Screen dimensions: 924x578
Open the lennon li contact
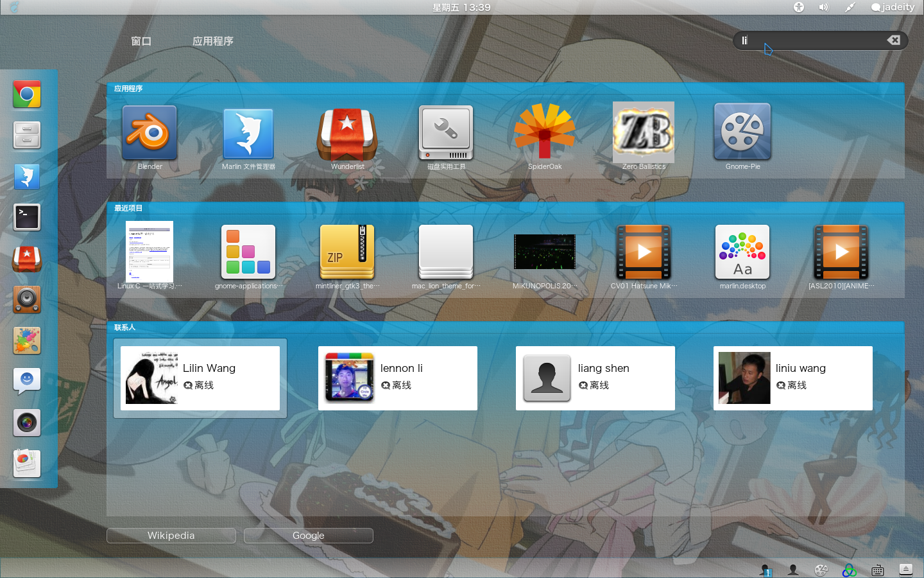point(398,378)
